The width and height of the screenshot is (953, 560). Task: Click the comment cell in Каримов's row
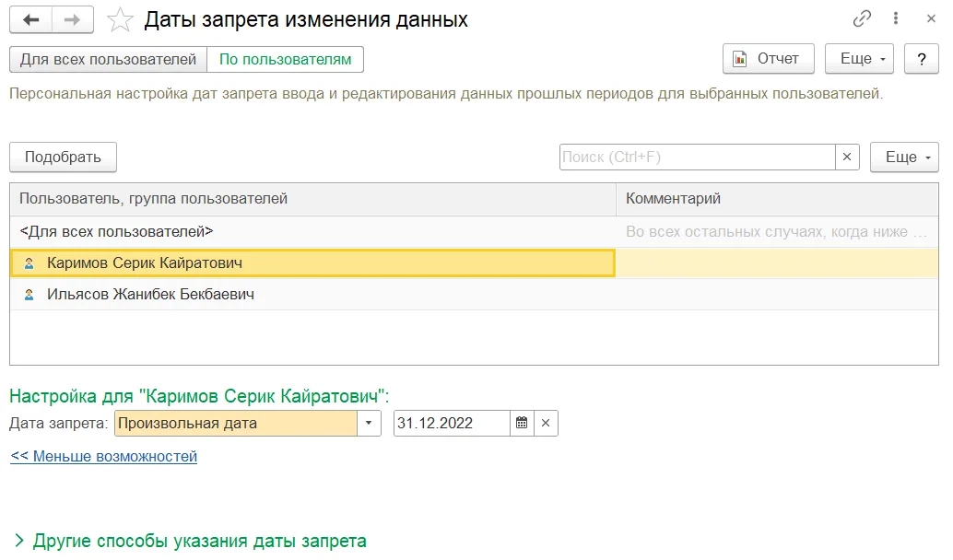click(777, 263)
